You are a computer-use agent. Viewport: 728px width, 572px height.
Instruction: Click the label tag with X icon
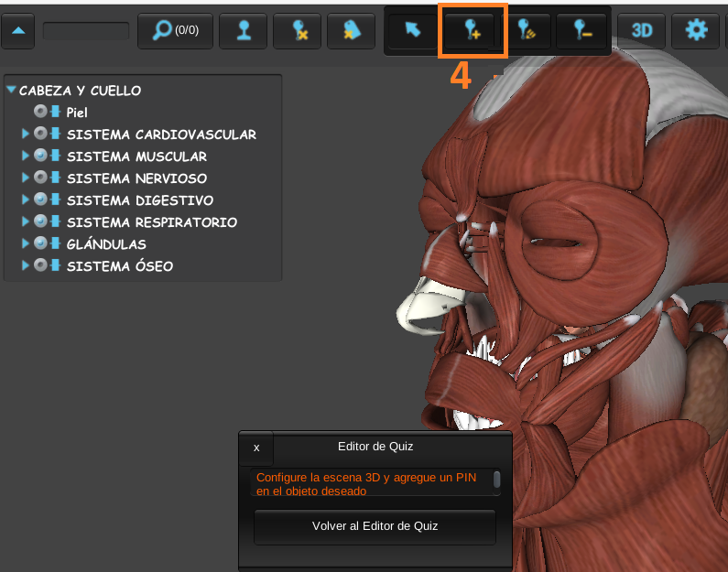pos(351,31)
